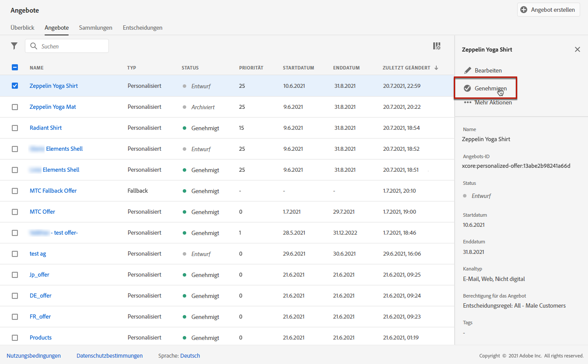Click the plus icon in Angebot erstellen

(524, 10)
